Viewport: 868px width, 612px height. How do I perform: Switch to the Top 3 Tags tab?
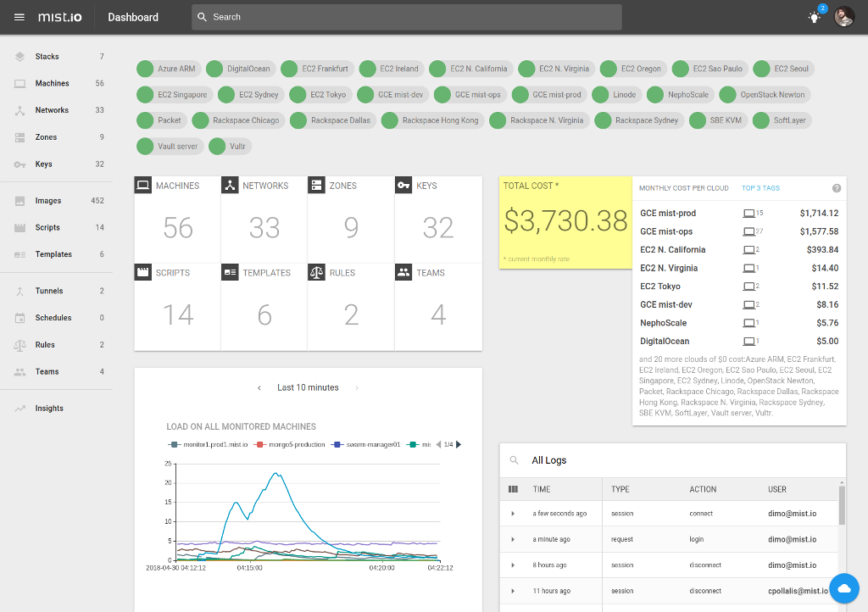tap(760, 188)
